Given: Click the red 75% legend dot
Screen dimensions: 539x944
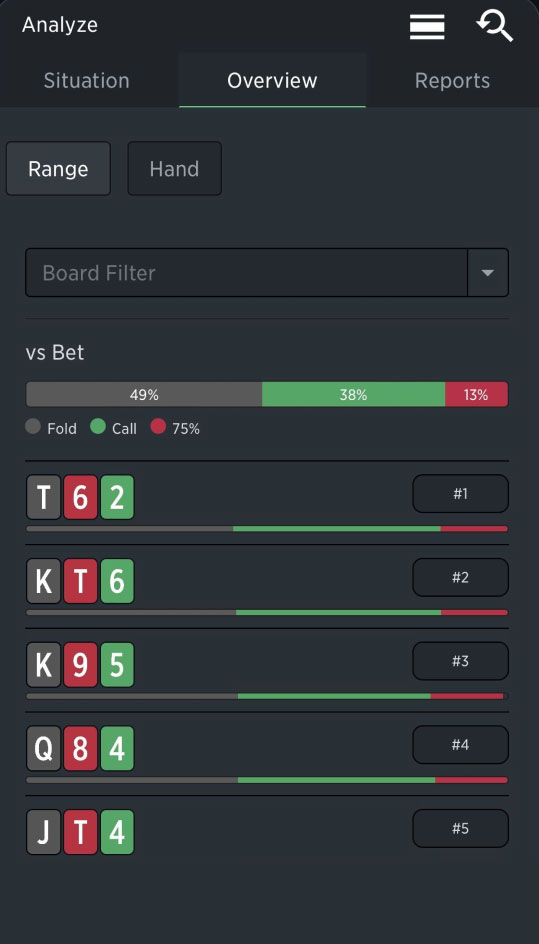Looking at the screenshot, I should pyautogui.click(x=158, y=427).
